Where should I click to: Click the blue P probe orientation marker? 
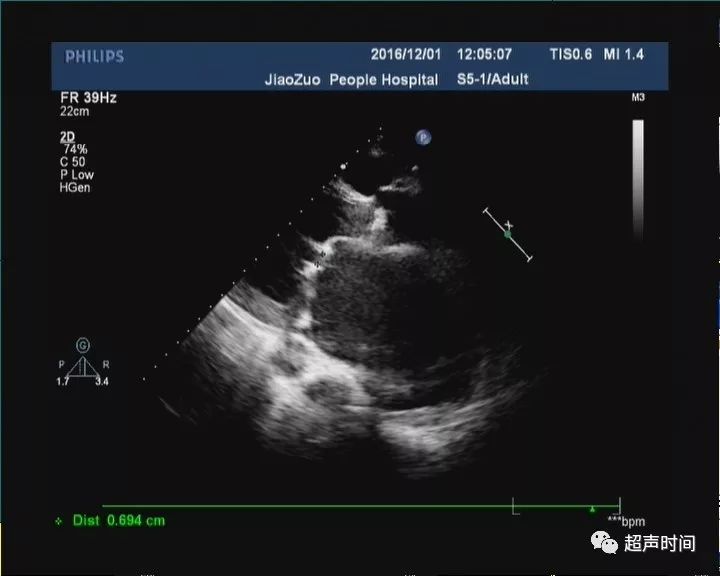point(423,137)
